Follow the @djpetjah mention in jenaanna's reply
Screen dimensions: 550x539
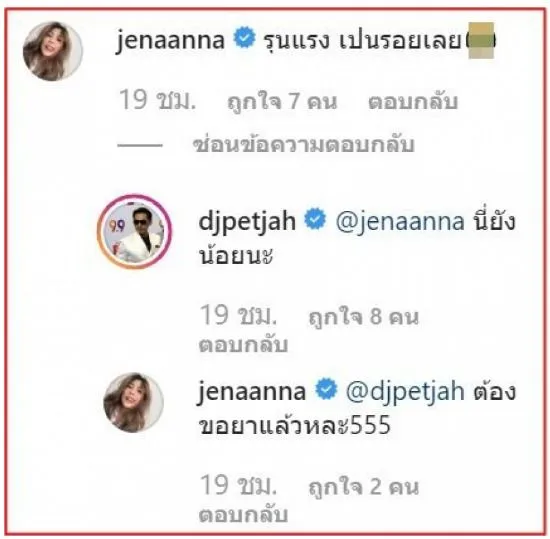point(405,392)
